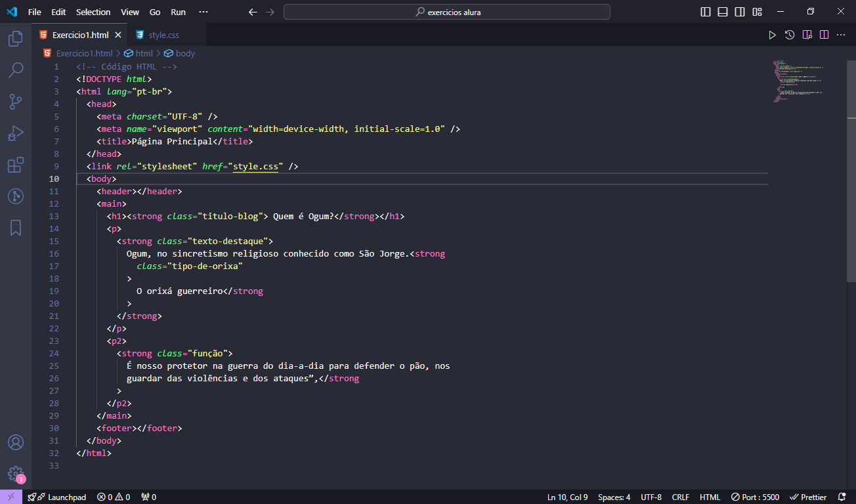Click the "UTF-8" charset value on line 5

tap(184, 116)
